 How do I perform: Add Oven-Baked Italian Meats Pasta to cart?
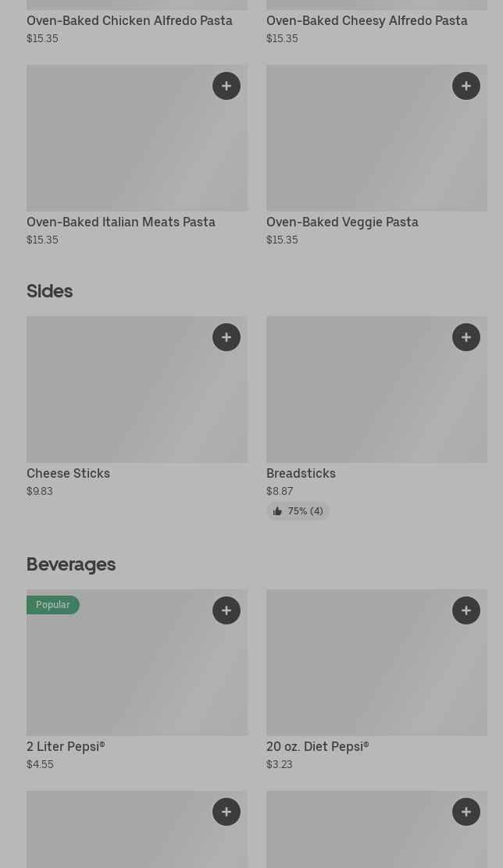[x=227, y=86]
